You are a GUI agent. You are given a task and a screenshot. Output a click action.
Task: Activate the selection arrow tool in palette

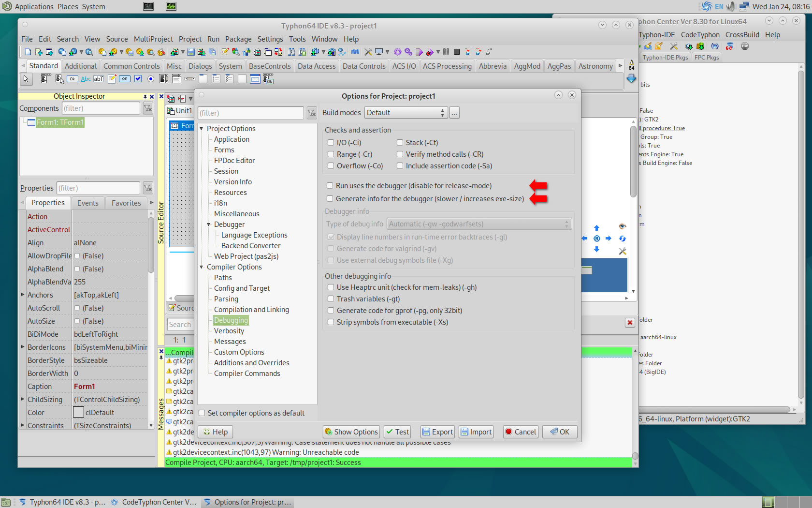(26, 79)
